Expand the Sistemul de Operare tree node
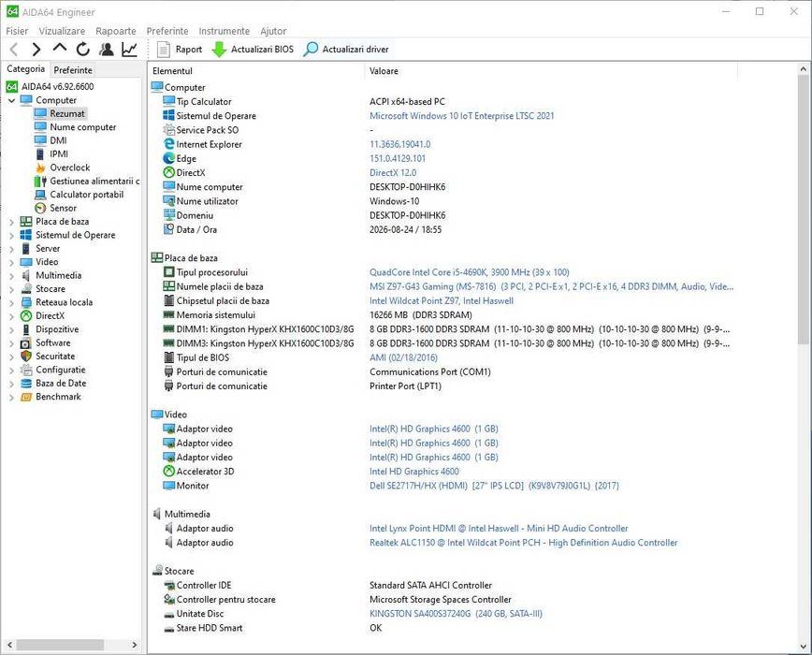 11,236
